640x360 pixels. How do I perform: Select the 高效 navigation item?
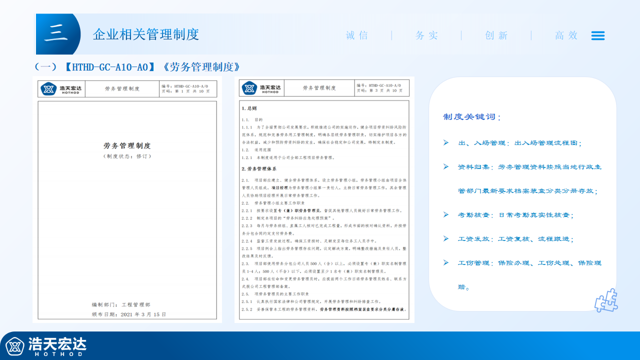click(566, 36)
